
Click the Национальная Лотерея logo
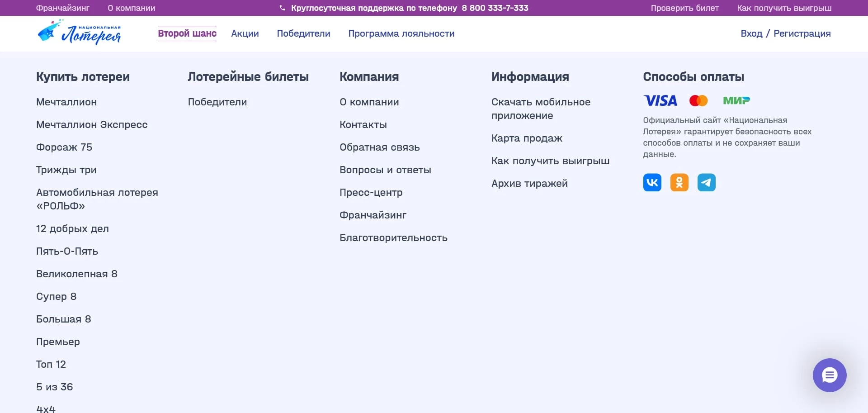pos(80,32)
